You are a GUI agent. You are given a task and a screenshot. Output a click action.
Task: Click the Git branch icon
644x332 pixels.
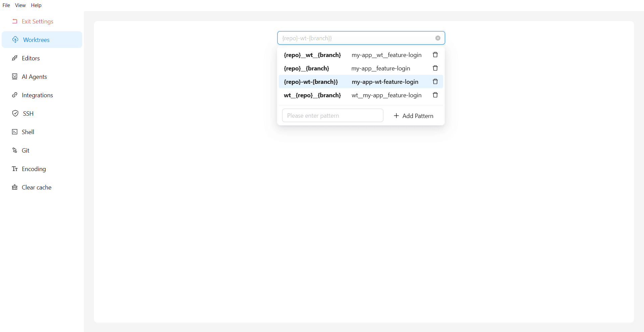tap(15, 150)
